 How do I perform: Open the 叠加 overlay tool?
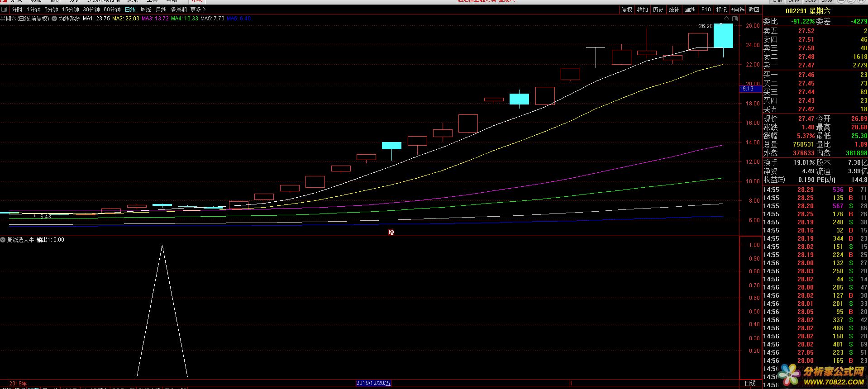[642, 9]
